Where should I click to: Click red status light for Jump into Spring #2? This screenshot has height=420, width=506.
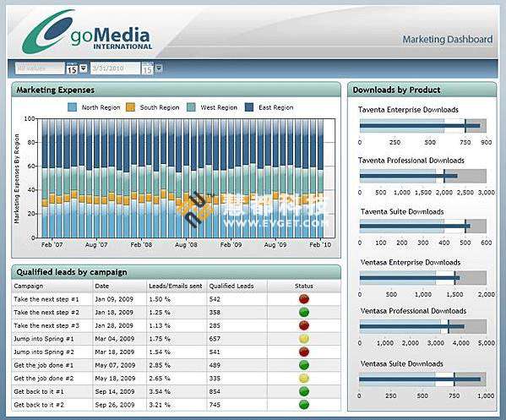303,352
